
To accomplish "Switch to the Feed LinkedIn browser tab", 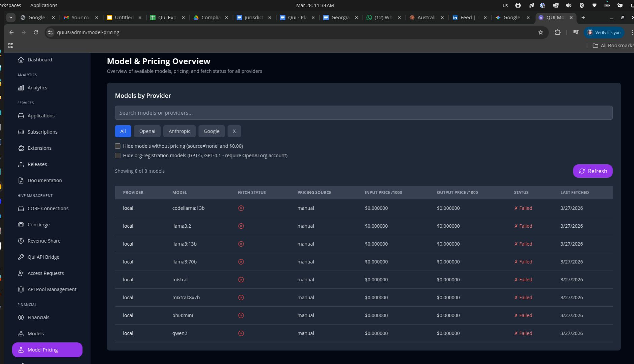I will coord(469,18).
